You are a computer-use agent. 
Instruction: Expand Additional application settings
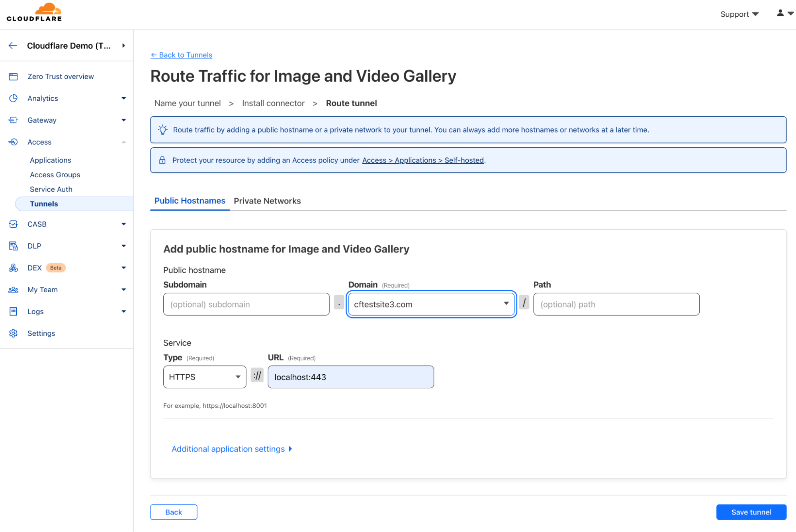point(231,448)
